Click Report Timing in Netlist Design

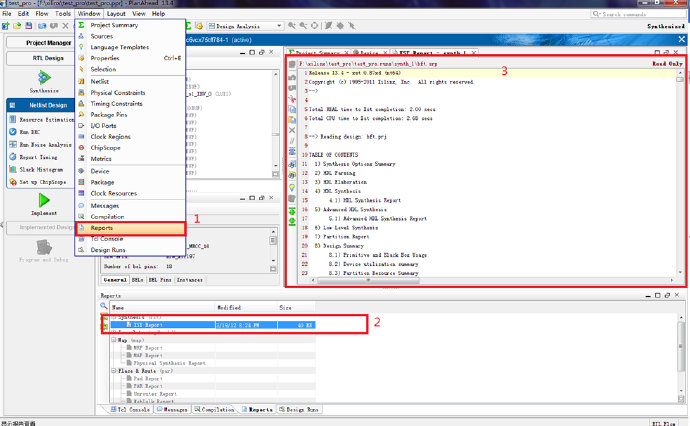point(38,157)
